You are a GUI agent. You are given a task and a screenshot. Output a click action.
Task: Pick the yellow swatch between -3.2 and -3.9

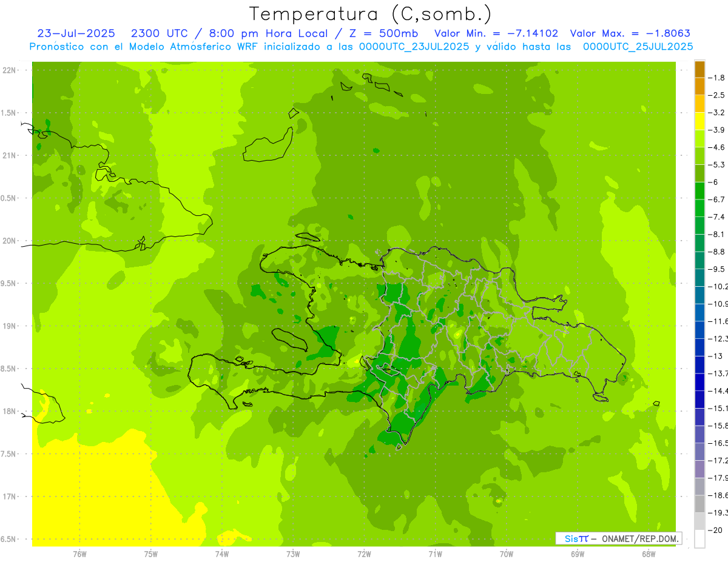[x=699, y=121]
